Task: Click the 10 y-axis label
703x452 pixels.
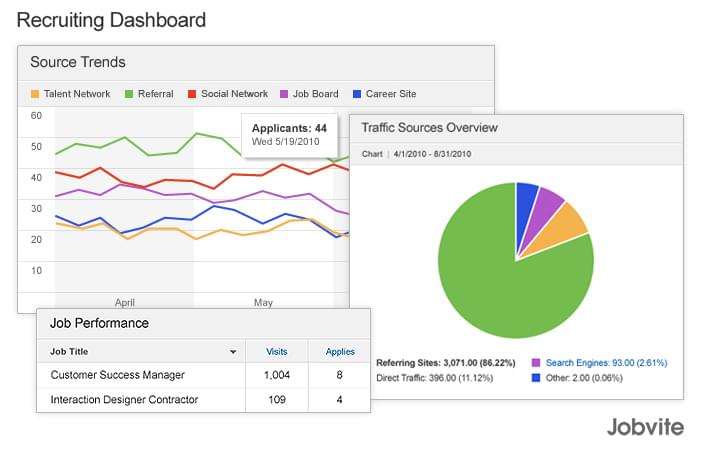Action: point(36,271)
